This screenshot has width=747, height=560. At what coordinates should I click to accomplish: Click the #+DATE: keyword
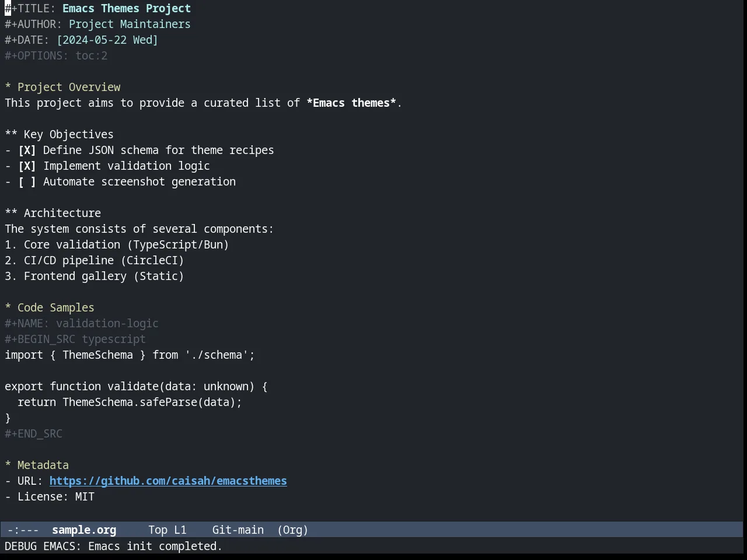pos(27,40)
